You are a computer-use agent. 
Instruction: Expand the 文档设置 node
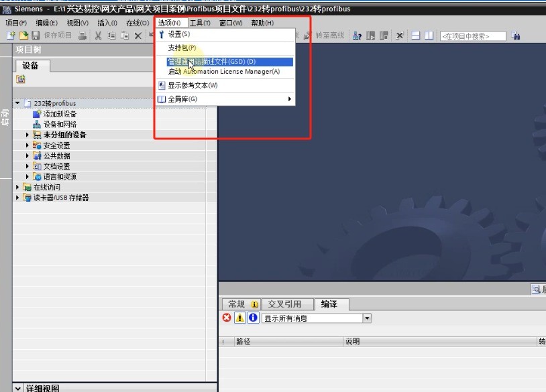(27, 166)
